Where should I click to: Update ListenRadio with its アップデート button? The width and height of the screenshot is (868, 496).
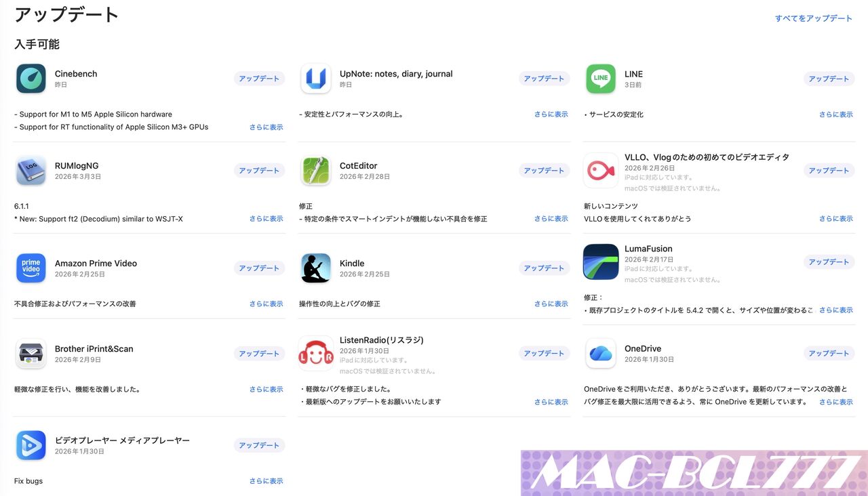[x=544, y=354]
